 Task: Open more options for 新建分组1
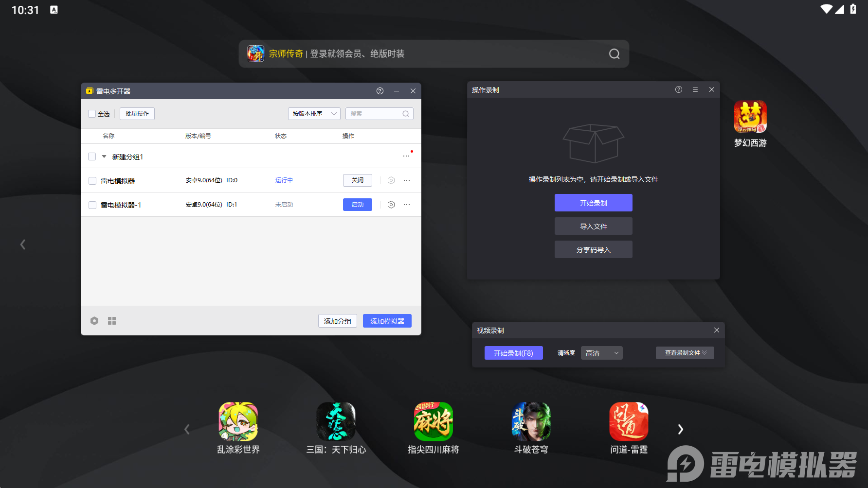point(406,156)
